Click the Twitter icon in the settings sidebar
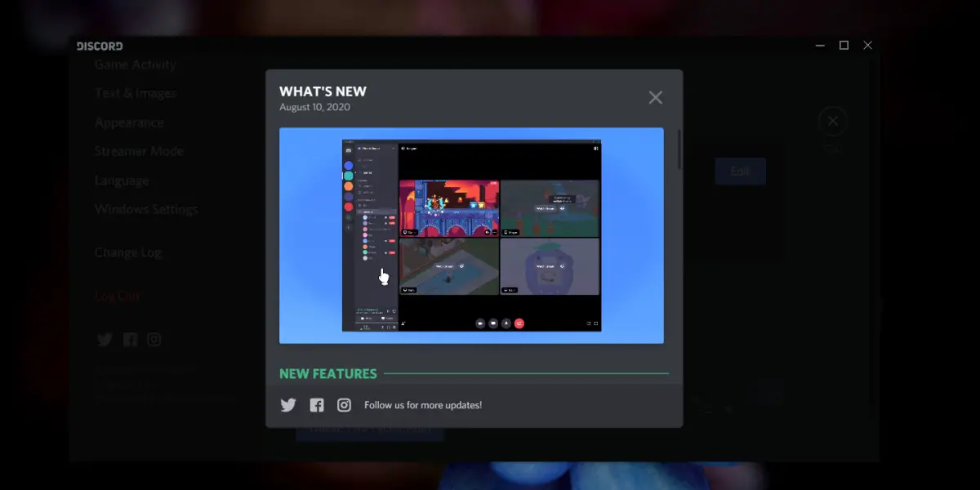 104,340
